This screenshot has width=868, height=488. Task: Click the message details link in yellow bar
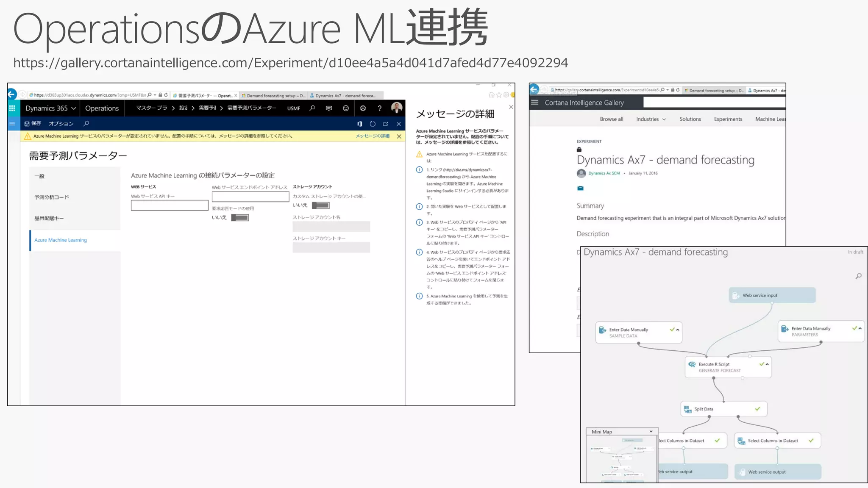coord(372,136)
